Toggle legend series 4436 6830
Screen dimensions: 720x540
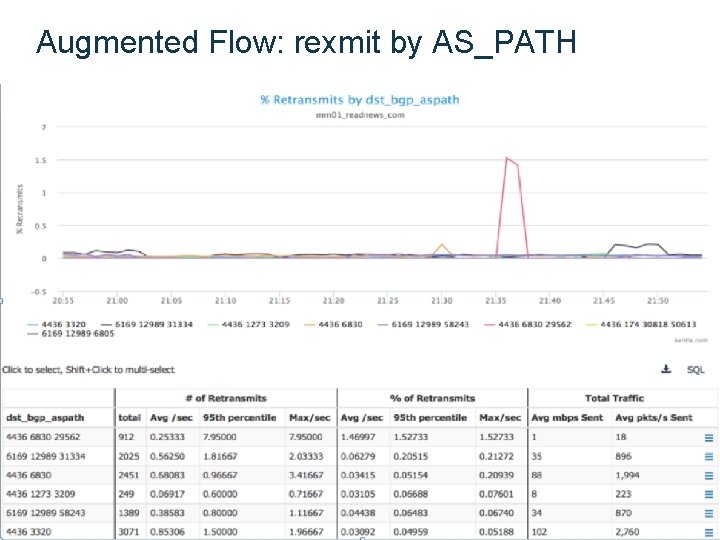(333, 324)
